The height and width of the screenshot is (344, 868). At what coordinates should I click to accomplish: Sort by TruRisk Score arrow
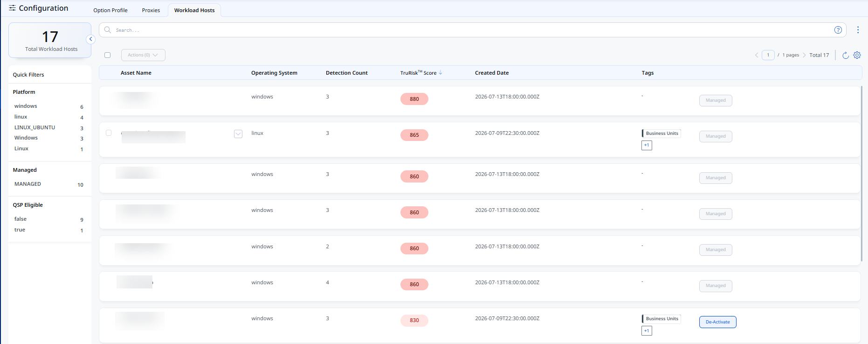[441, 72]
